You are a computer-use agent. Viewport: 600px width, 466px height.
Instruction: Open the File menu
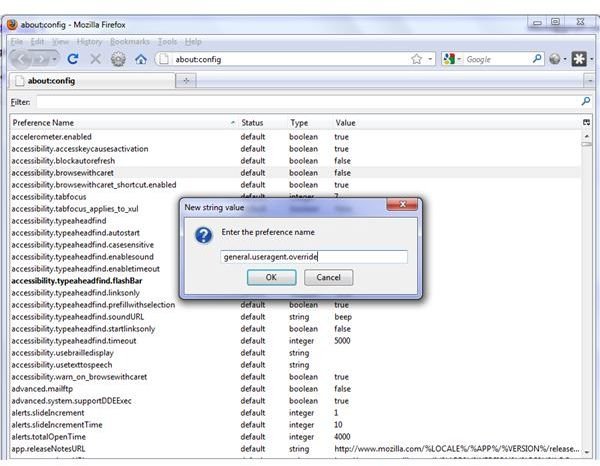16,41
